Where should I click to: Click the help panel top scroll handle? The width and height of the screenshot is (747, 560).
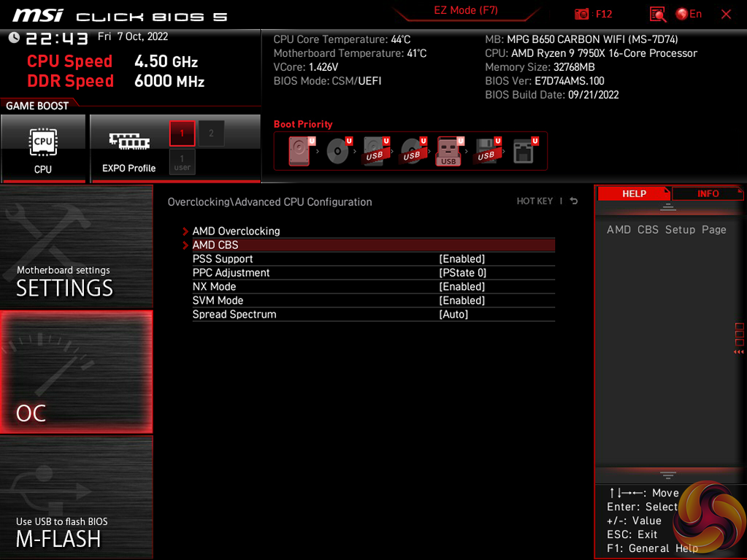click(x=668, y=207)
